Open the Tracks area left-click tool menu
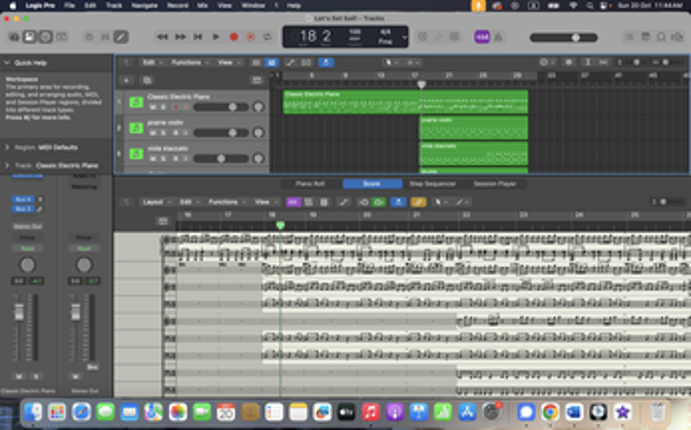691x430 pixels. coord(390,63)
